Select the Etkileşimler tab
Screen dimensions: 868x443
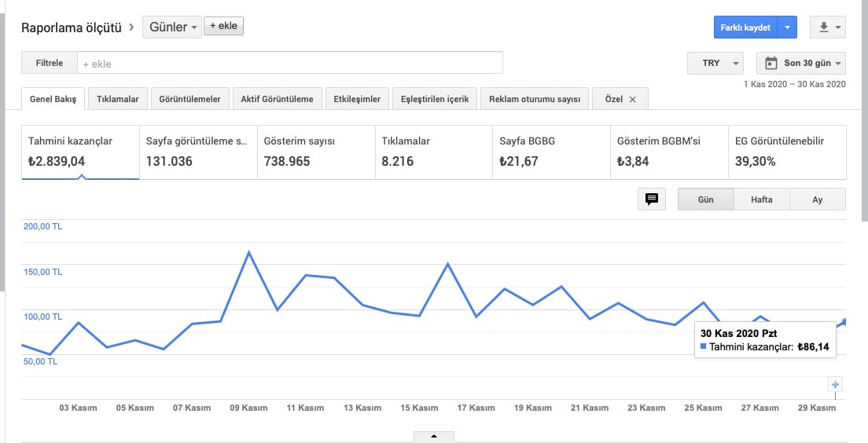[357, 99]
